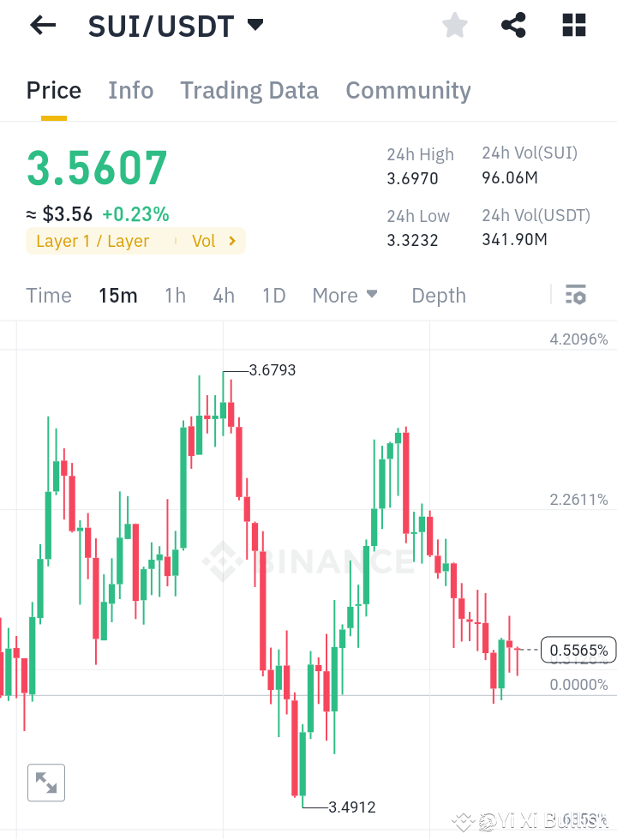Select the 15m timeframe
The width and height of the screenshot is (617, 840).
point(118,295)
